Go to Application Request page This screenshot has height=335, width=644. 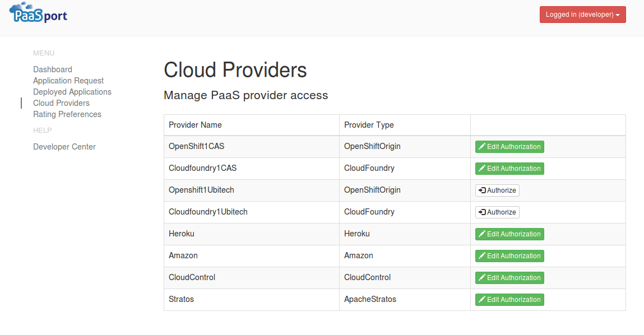point(68,81)
